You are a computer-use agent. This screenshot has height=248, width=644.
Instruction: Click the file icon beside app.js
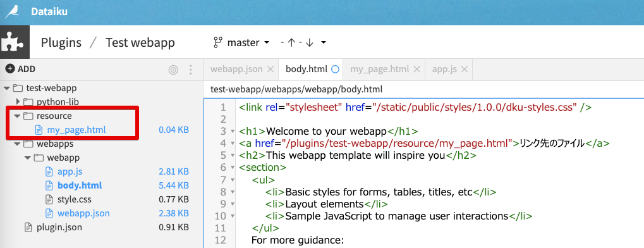[x=49, y=171]
